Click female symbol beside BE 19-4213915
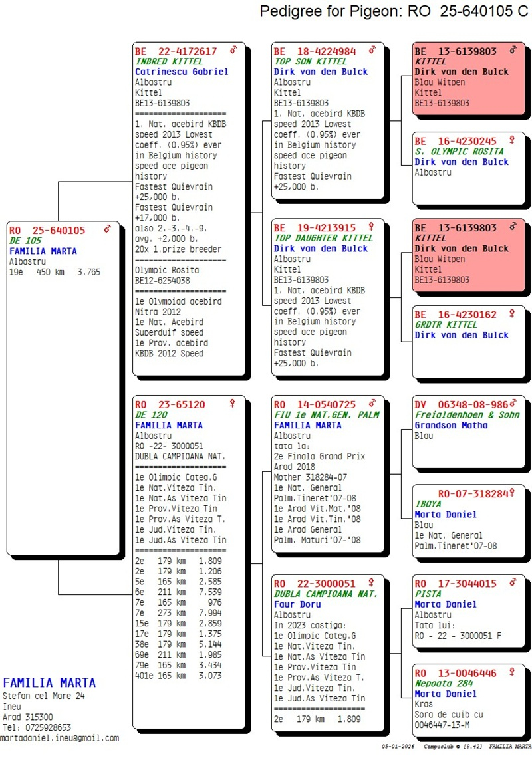 (372, 227)
